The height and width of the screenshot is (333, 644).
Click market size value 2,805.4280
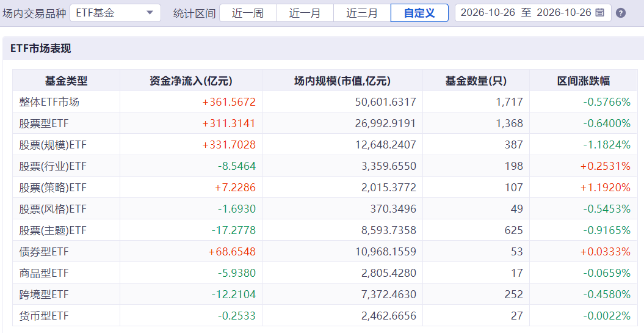[x=389, y=273]
